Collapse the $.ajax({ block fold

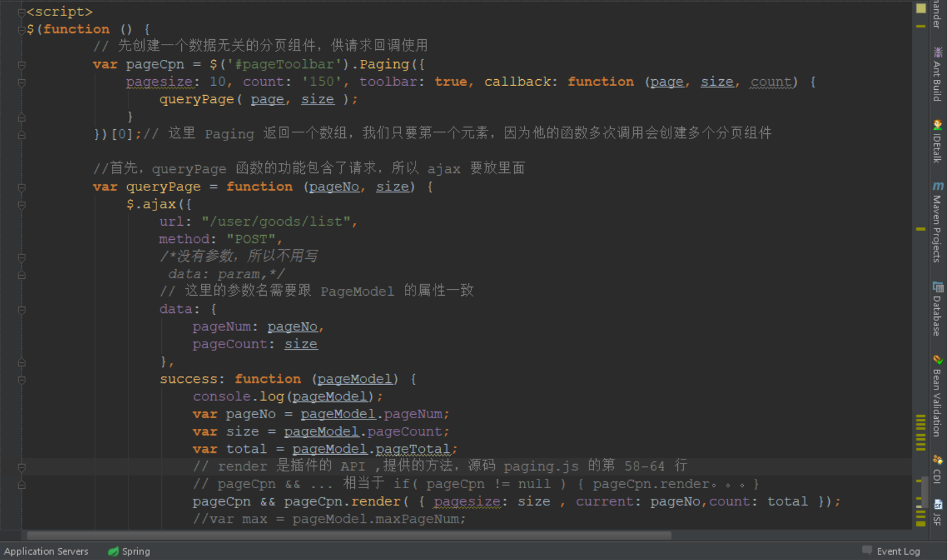point(21,204)
